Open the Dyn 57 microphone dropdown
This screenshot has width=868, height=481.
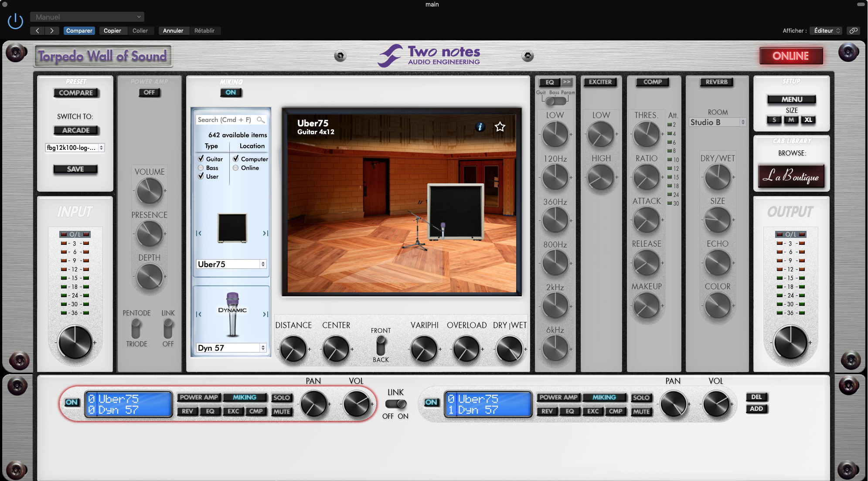click(x=231, y=348)
